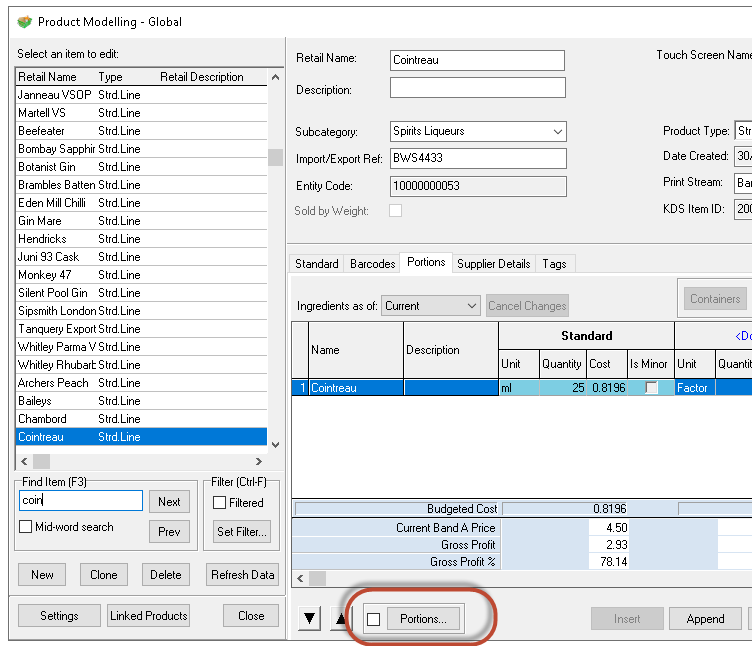
Task: Click the Portions... button
Action: tap(423, 619)
